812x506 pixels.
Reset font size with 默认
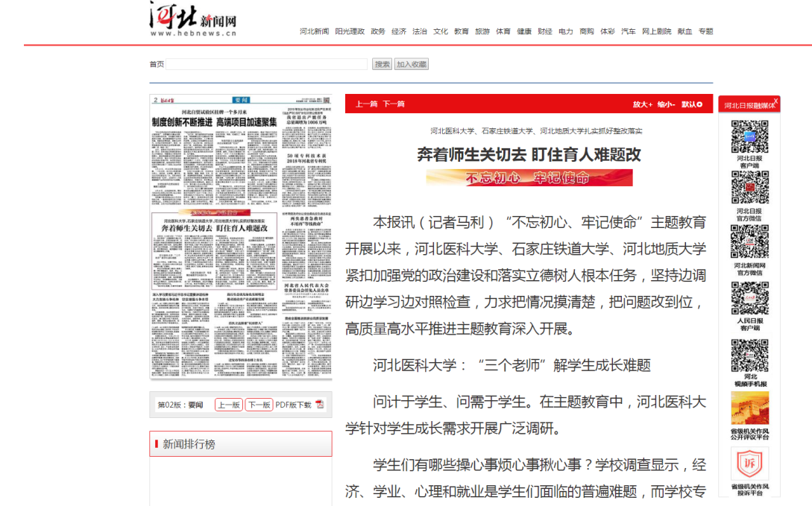691,104
